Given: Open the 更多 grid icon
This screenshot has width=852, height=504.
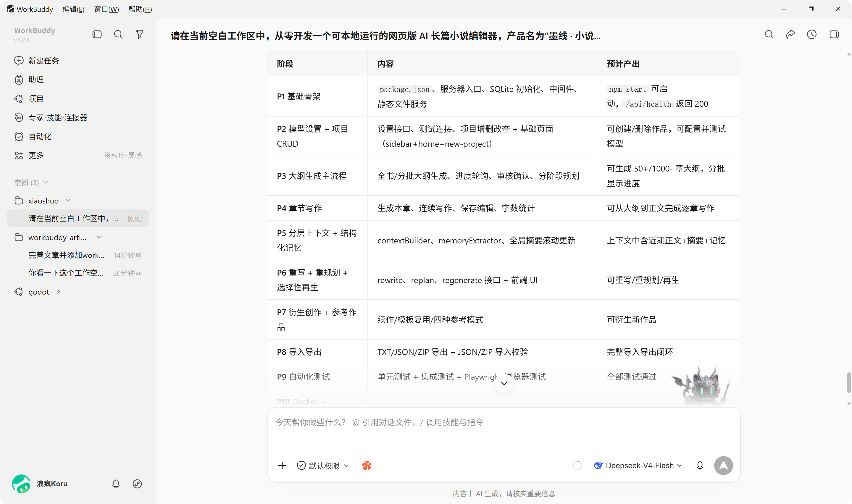Looking at the screenshot, I should [19, 156].
